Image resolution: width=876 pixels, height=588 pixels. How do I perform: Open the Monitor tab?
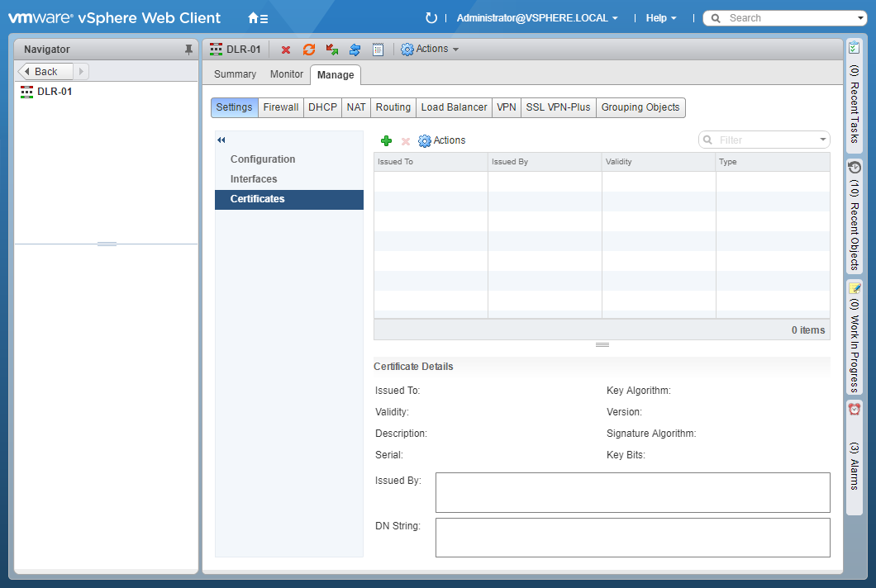(x=287, y=74)
